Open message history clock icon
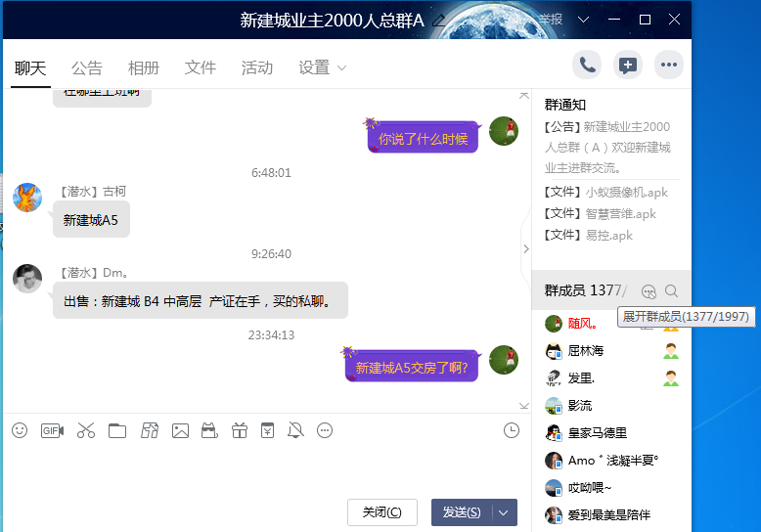The image size is (761, 532). (511, 430)
